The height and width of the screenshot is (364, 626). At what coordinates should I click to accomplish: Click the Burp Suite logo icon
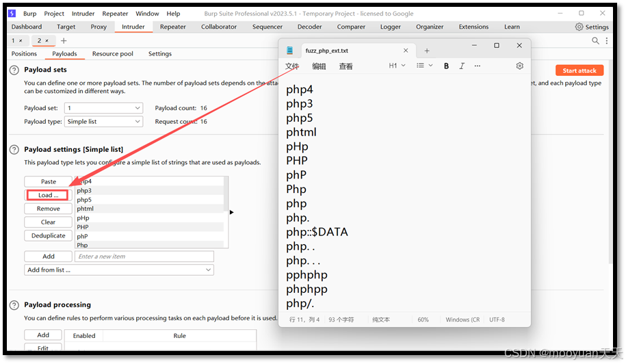coord(12,13)
